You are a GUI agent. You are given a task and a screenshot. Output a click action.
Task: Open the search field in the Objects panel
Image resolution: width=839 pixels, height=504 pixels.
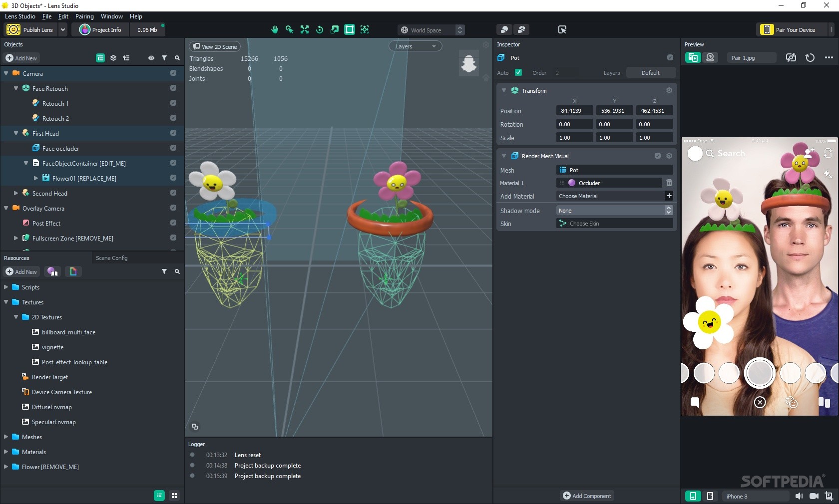(x=177, y=58)
